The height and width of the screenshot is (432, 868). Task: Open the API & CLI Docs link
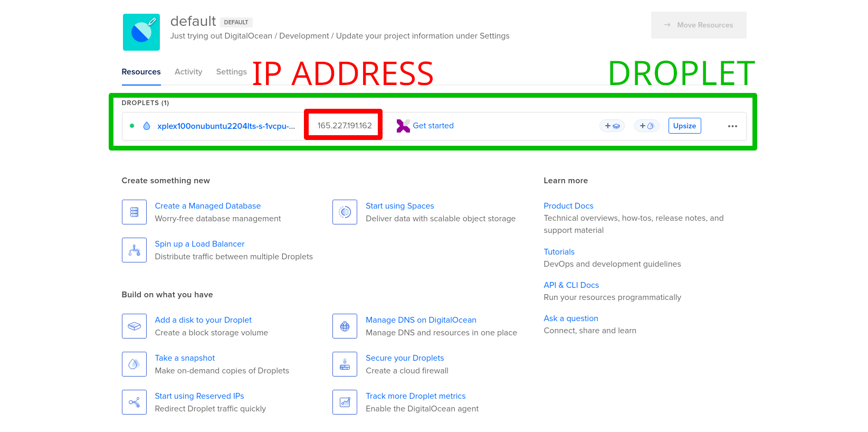[x=571, y=285]
